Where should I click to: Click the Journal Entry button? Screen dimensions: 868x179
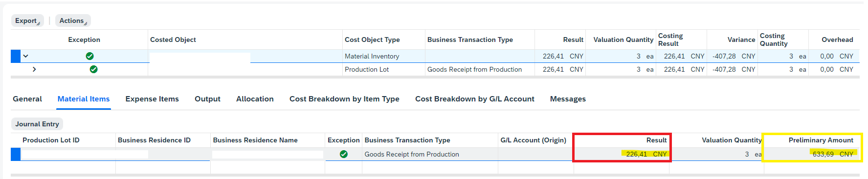(37, 124)
